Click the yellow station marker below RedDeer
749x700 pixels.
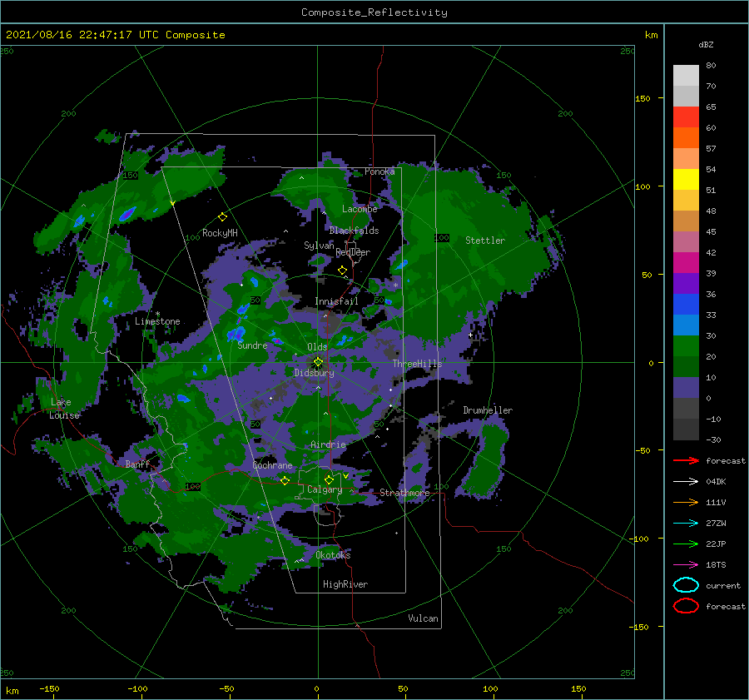coord(342,271)
